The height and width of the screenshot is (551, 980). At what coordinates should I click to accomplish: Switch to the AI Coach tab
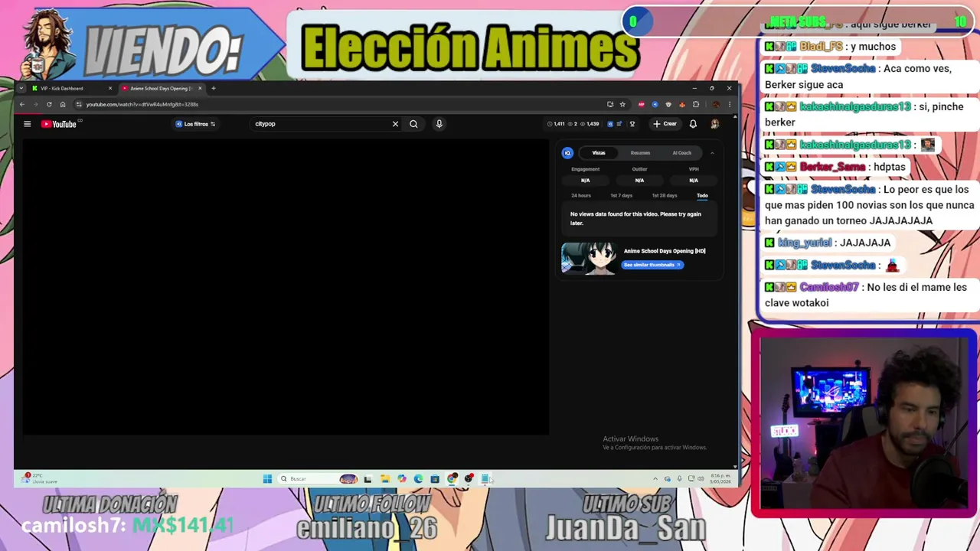[x=681, y=153]
